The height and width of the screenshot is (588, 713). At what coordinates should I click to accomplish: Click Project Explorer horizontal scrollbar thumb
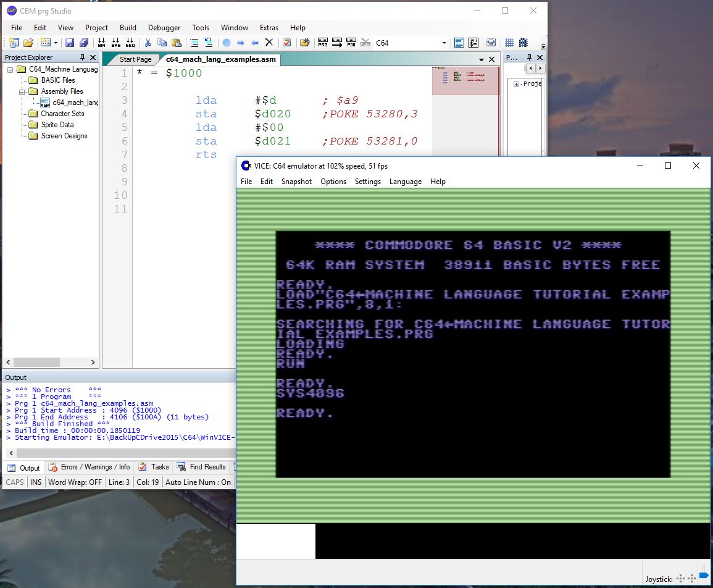[x=36, y=363]
